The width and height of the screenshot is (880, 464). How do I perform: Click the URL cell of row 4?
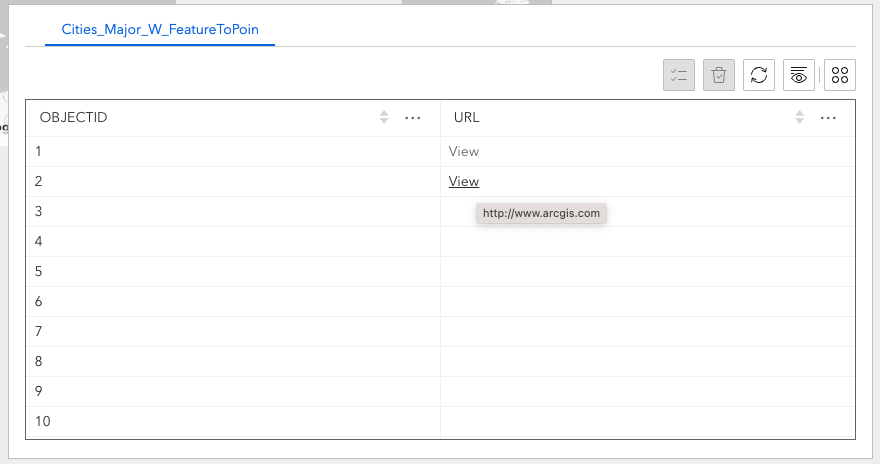click(647, 241)
